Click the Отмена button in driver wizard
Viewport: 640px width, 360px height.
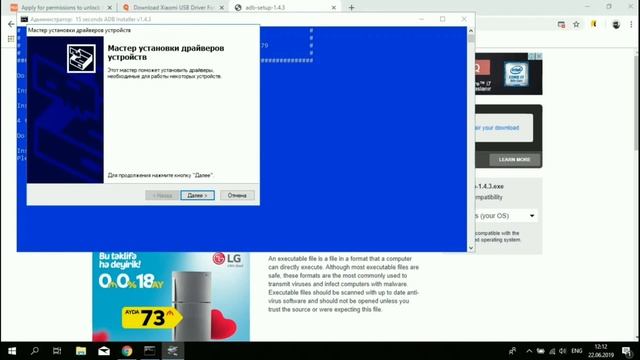tap(237, 196)
